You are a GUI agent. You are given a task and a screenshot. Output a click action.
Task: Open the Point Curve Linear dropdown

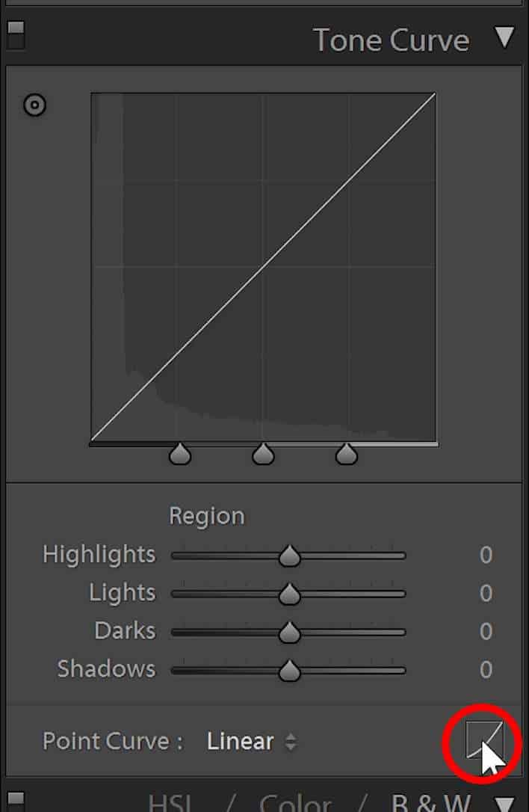coord(252,742)
